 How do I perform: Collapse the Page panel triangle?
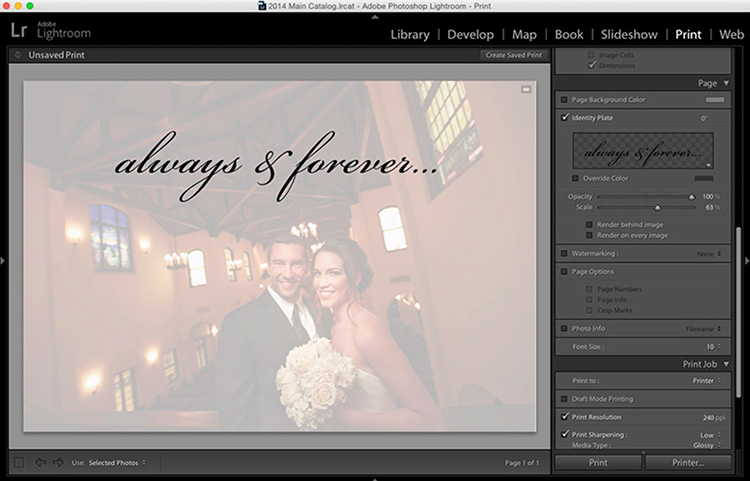pyautogui.click(x=726, y=83)
